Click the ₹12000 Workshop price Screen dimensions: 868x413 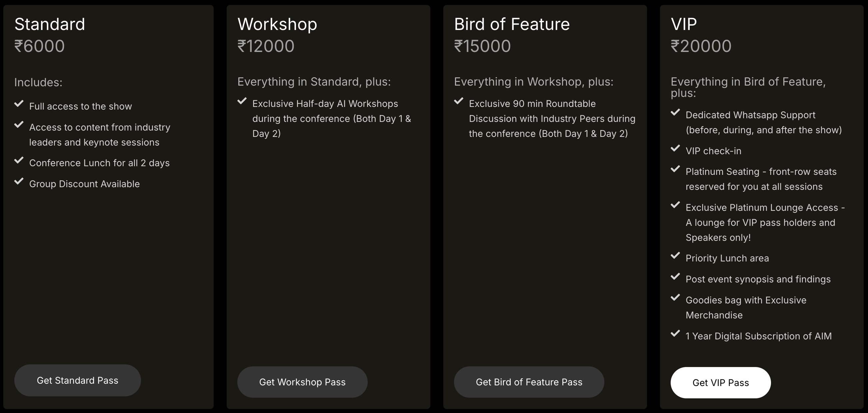tap(266, 46)
